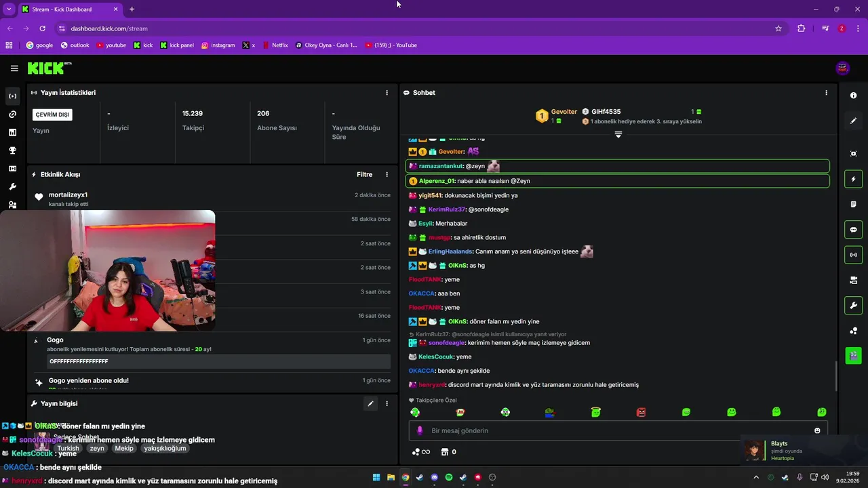Screen dimensions: 868x488
Task: Open Windows Start menu
Action: tap(376, 477)
